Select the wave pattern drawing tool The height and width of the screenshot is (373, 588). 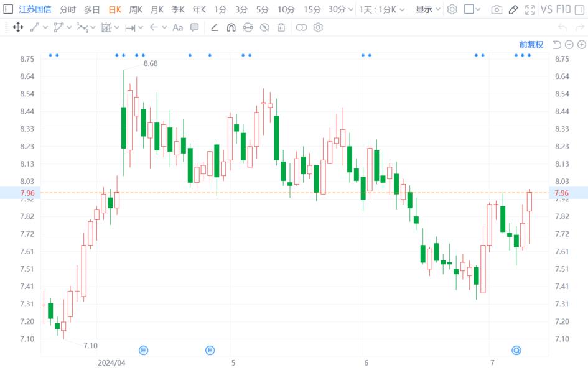(x=82, y=27)
